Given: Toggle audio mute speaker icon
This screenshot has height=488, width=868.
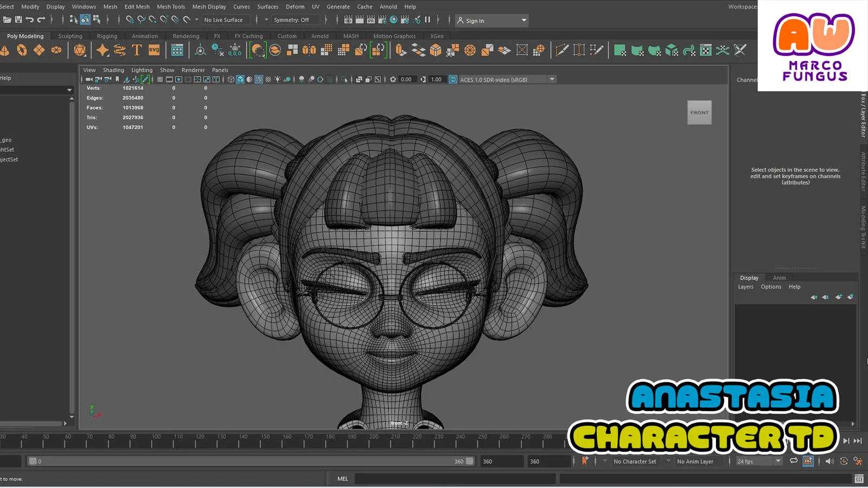Looking at the screenshot, I should tap(829, 461).
